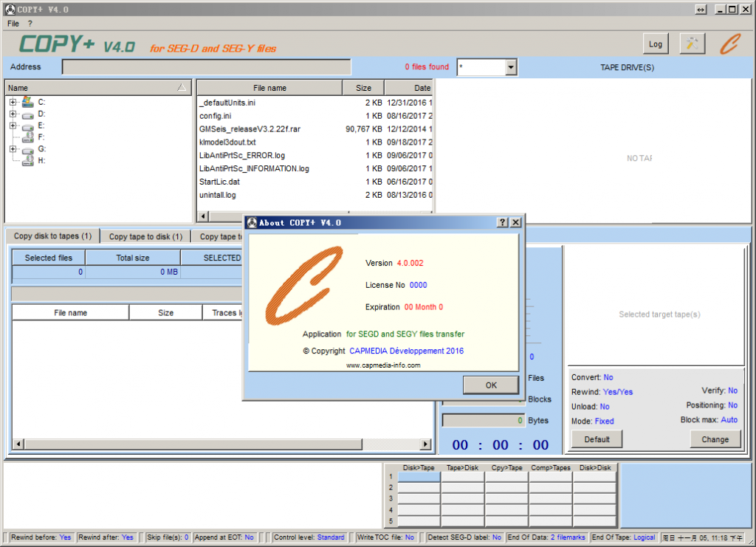Sort the disk file list by Date column
This screenshot has width=756, height=547.
pyautogui.click(x=409, y=88)
